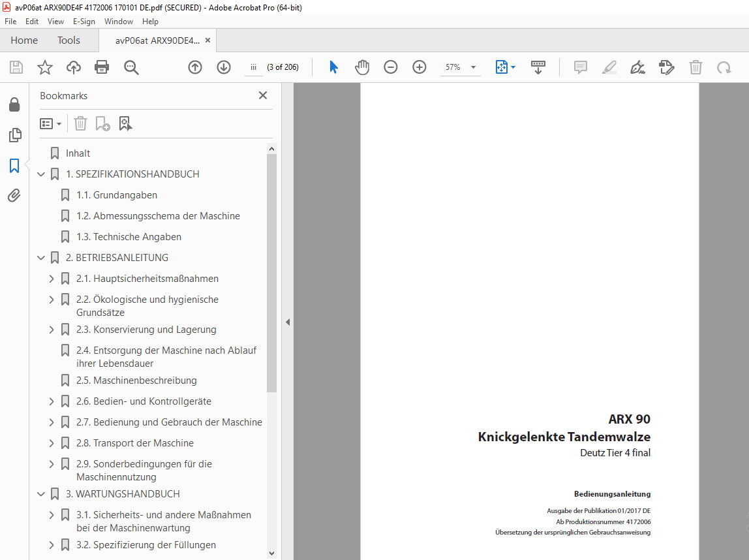
Task: Go to next page arrow
Action: (224, 67)
